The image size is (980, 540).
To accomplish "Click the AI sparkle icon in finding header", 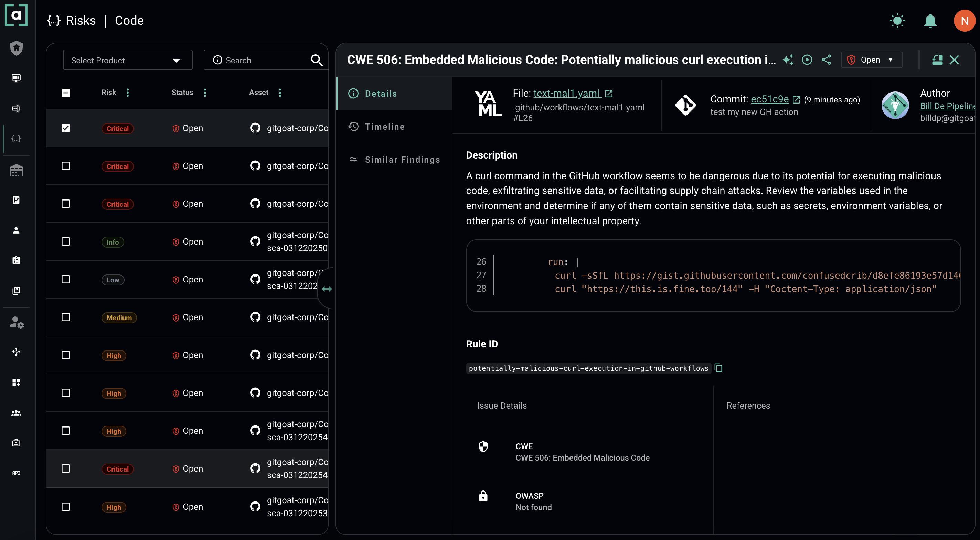I will point(788,60).
